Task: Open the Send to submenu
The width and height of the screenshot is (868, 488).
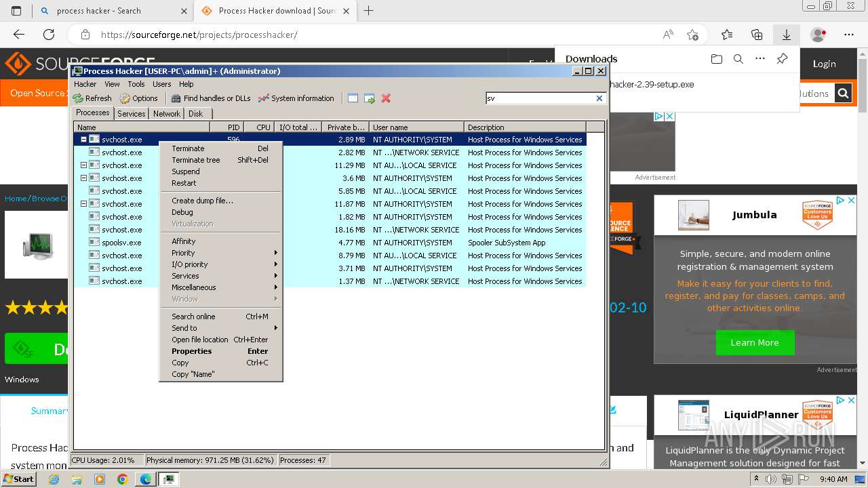Action: 220,328
